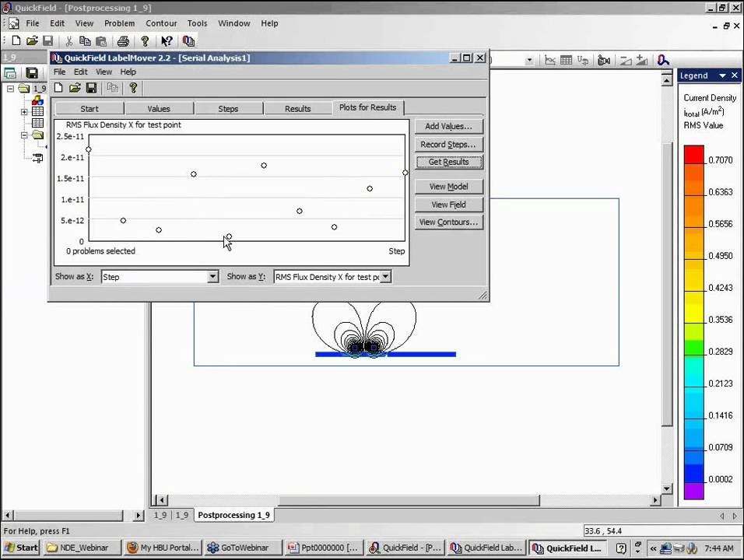Click the View Field button
Screen dimensions: 744x560
[x=449, y=205]
